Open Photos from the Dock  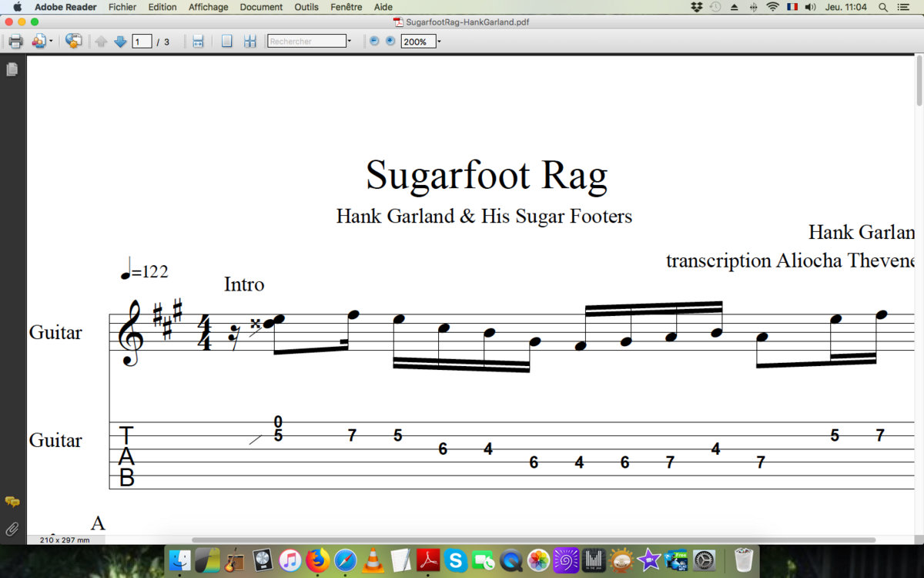coord(538,560)
